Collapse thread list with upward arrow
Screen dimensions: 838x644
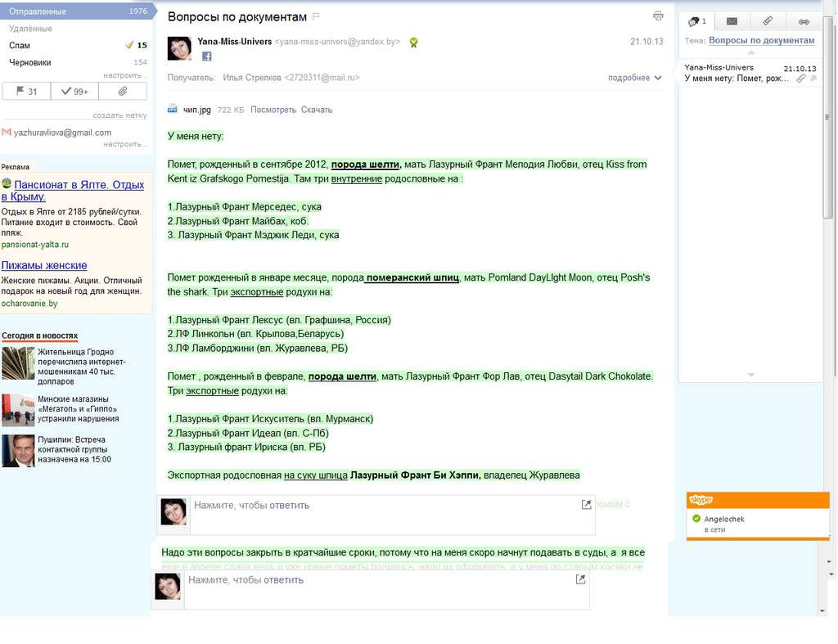[751, 52]
